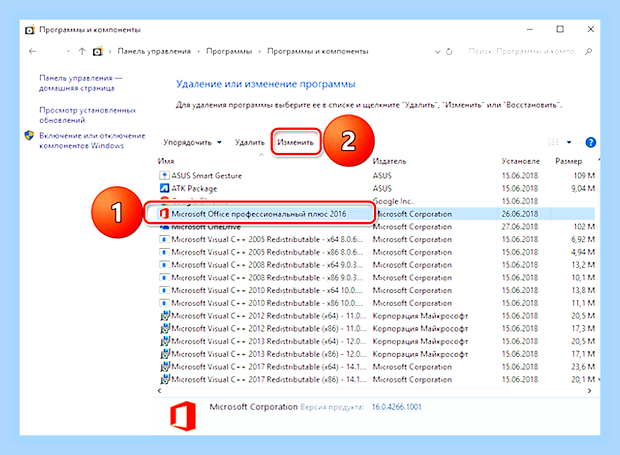Click the Удалить toolbar button

tap(250, 142)
